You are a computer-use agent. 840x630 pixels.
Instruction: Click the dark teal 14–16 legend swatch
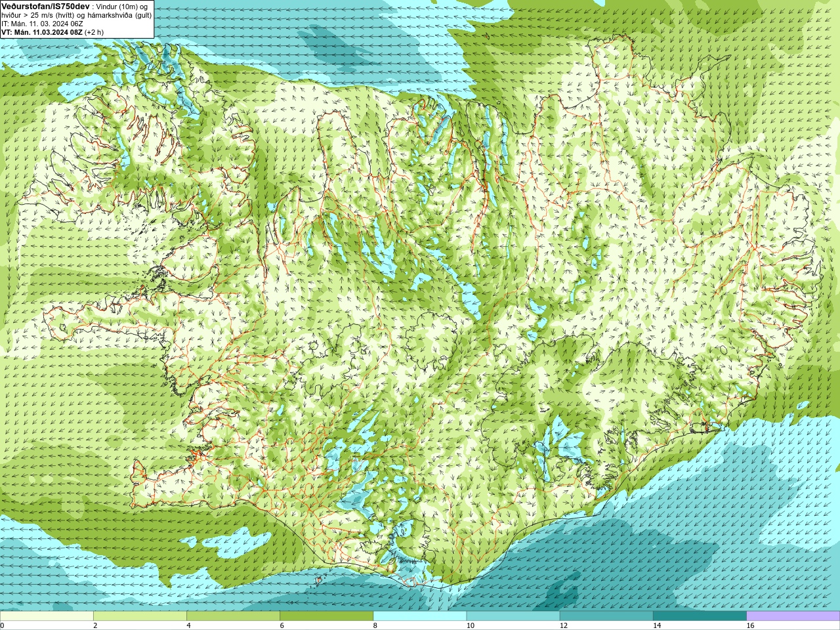coord(700,616)
